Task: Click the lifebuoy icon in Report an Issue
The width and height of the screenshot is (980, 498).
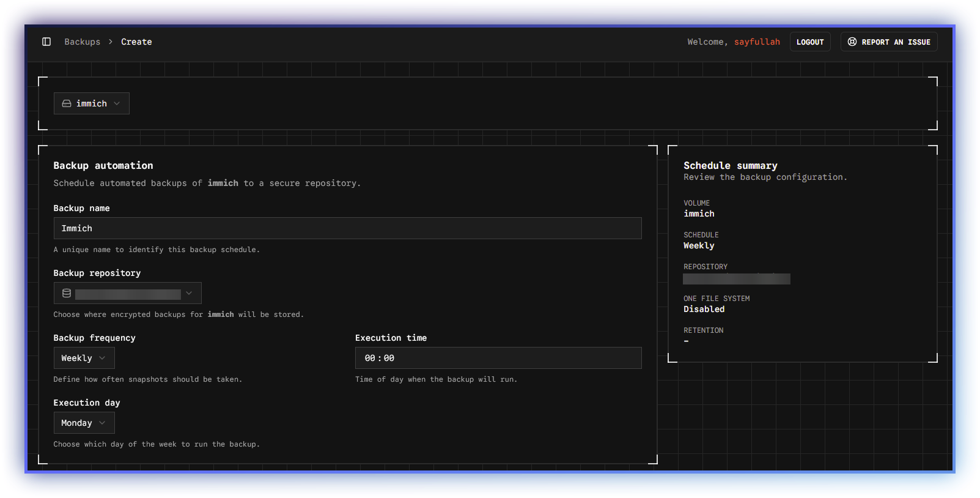Action: [x=852, y=42]
